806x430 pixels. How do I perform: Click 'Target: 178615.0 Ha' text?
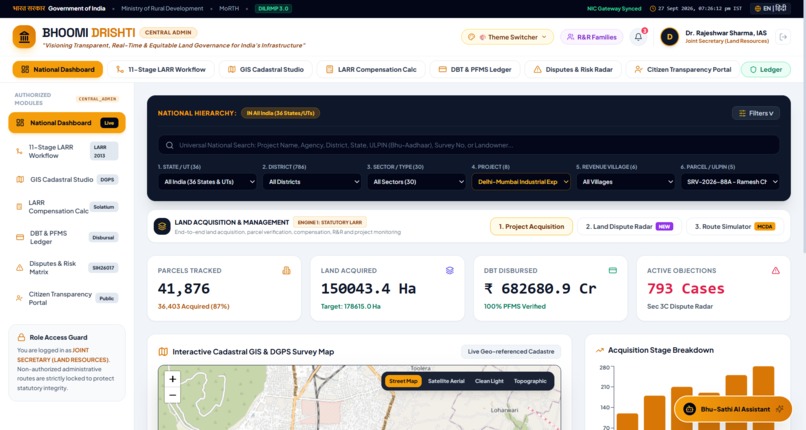point(351,306)
